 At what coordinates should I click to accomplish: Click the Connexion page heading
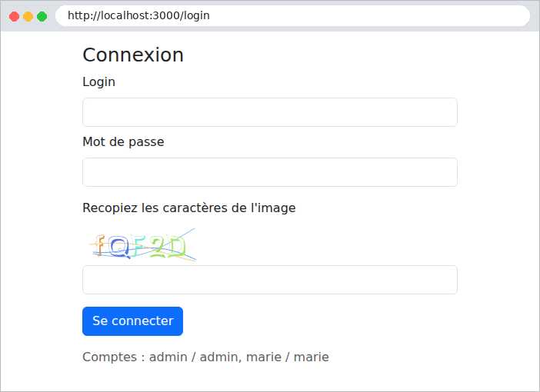[133, 55]
